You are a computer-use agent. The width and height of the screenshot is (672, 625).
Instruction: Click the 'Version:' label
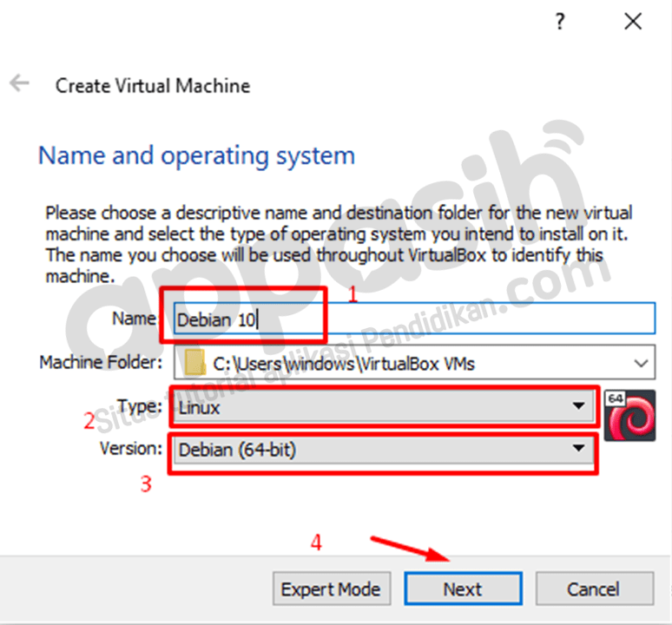click(x=131, y=449)
